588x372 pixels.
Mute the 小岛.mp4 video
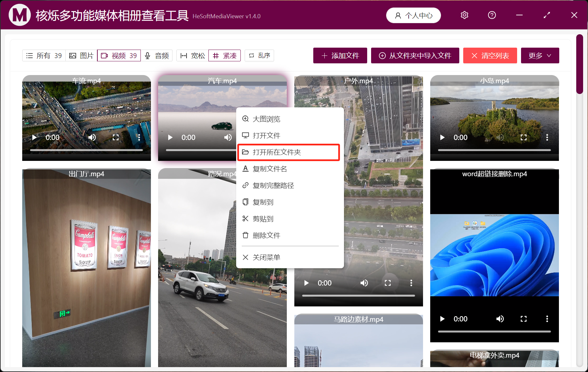500,137
